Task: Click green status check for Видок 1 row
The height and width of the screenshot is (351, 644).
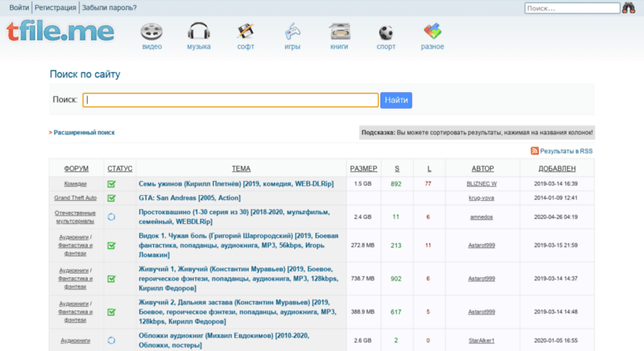Action: point(111,246)
